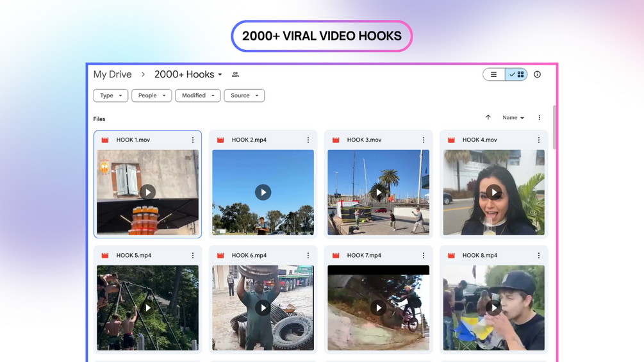Play the HOOK 1.mov video
644x362 pixels.
click(x=147, y=192)
